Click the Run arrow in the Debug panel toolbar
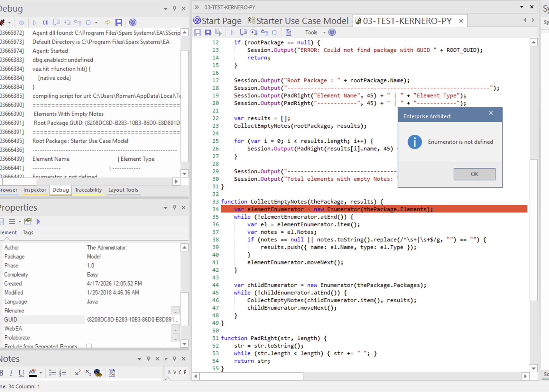 pos(35,22)
